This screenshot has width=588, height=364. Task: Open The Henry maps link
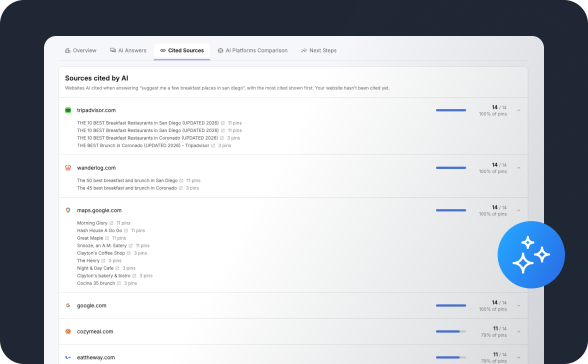pos(88,260)
